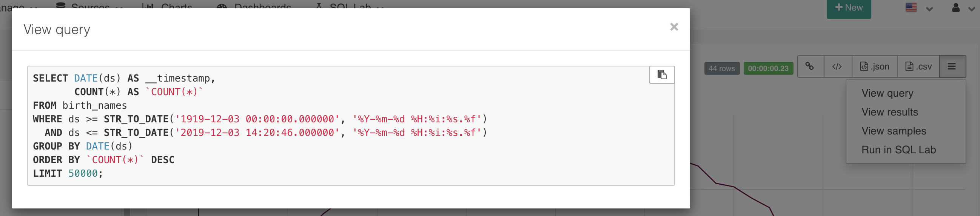Copy the chart permalink

811,66
